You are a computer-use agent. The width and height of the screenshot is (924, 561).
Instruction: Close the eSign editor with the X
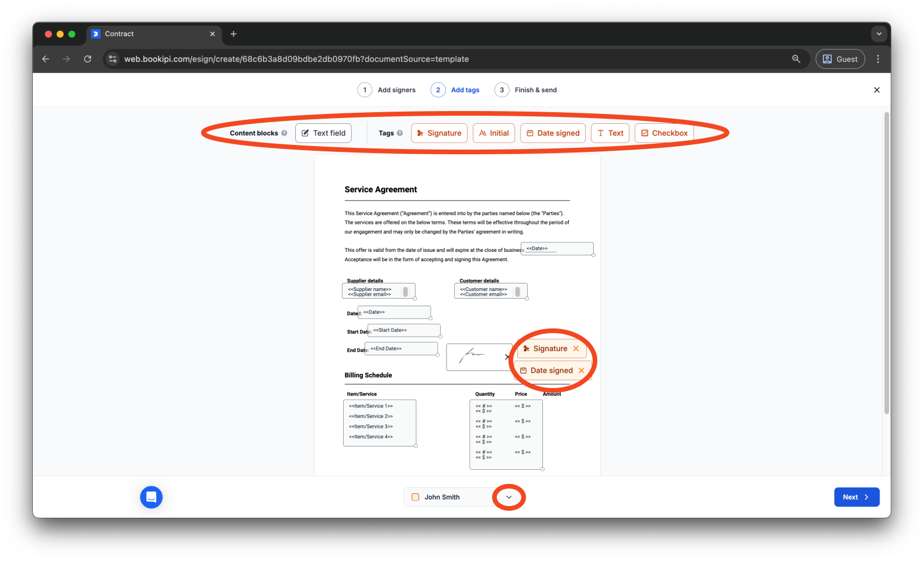click(x=877, y=90)
